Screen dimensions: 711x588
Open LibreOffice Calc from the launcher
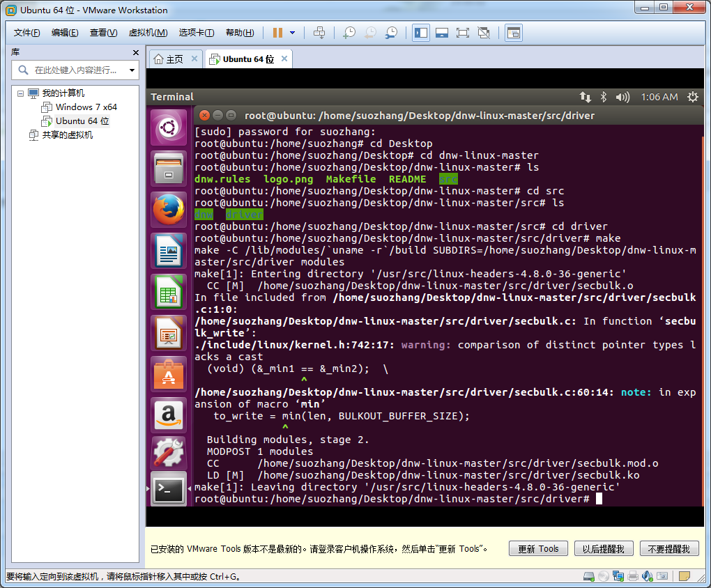click(x=169, y=292)
